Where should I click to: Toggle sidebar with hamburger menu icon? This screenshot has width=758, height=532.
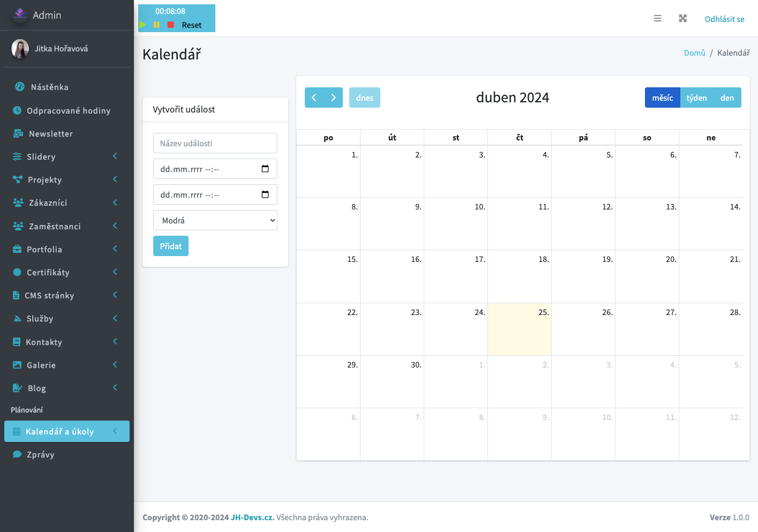point(657,19)
